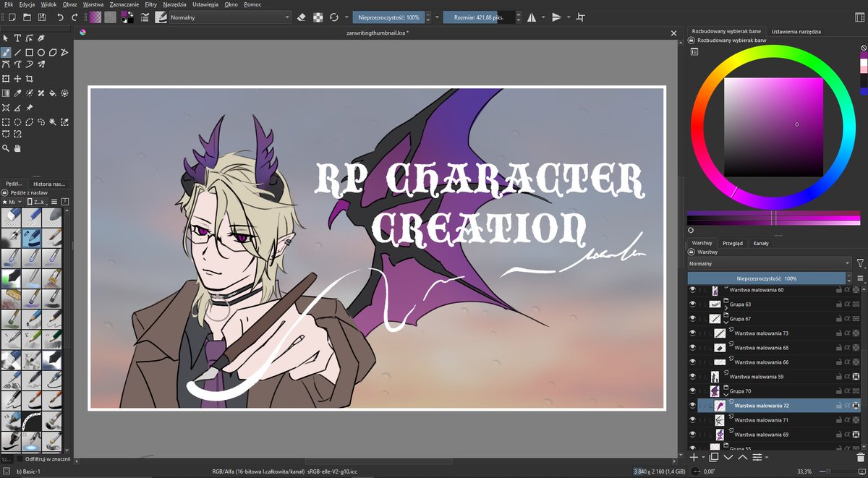
Task: Select the Freehand Brush tool
Action: point(6,52)
